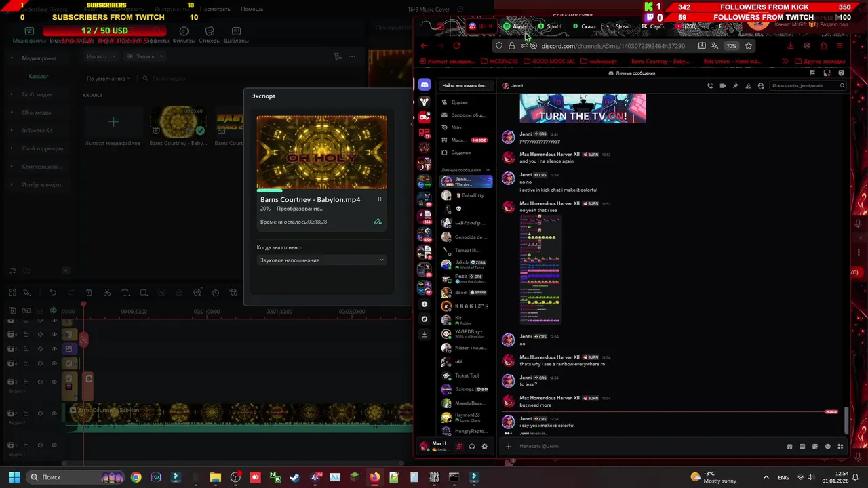Bookmark this page with the star icon
This screenshot has width=868, height=488.
coord(749,45)
